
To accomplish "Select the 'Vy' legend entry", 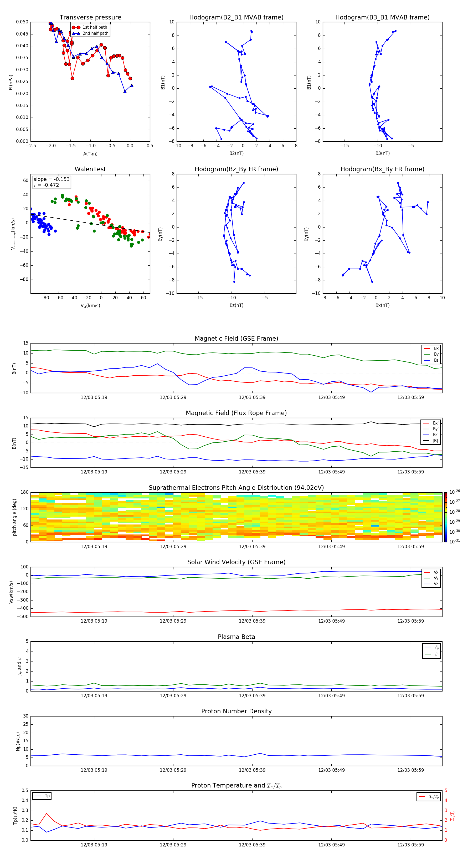I will tap(431, 578).
